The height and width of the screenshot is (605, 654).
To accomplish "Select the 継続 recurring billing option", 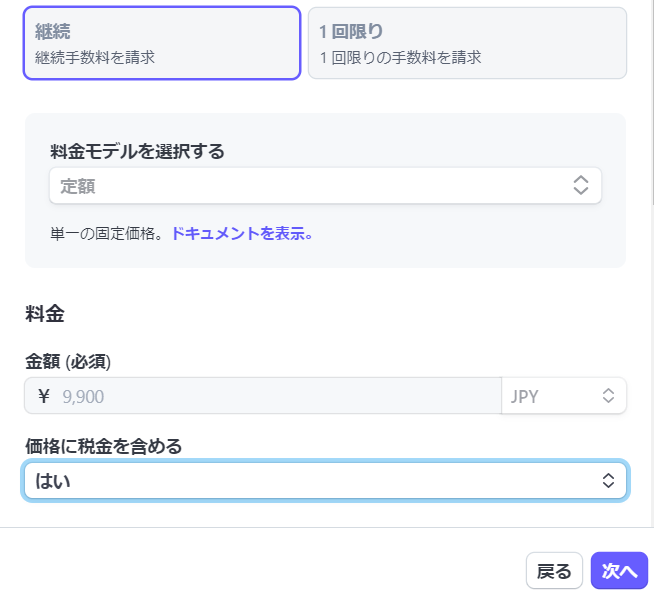I will 161,43.
